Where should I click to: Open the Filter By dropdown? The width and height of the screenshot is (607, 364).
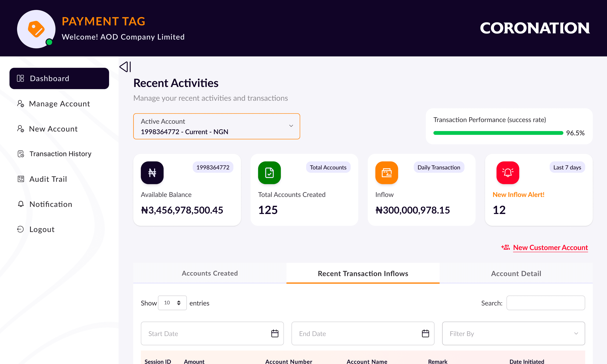tap(513, 334)
